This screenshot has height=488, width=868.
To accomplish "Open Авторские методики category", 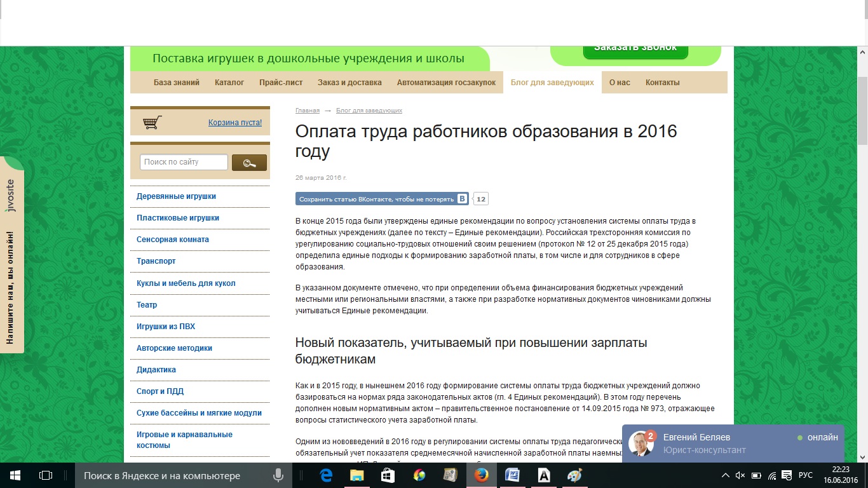I will pyautogui.click(x=174, y=348).
